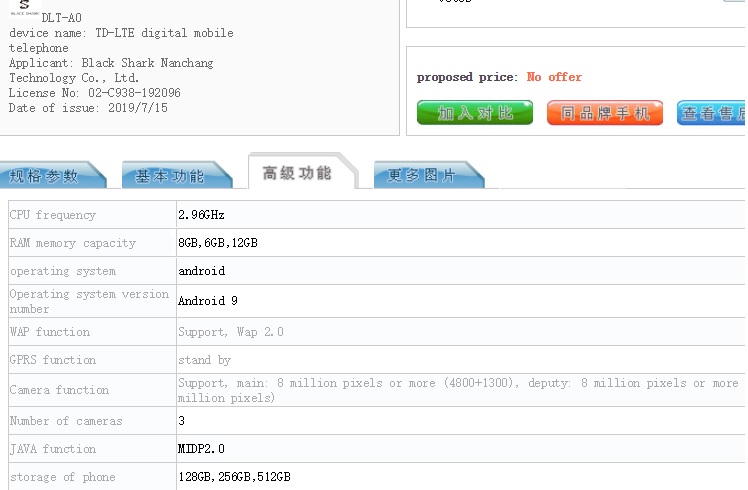Click the 'android' operating system value

[x=201, y=271]
